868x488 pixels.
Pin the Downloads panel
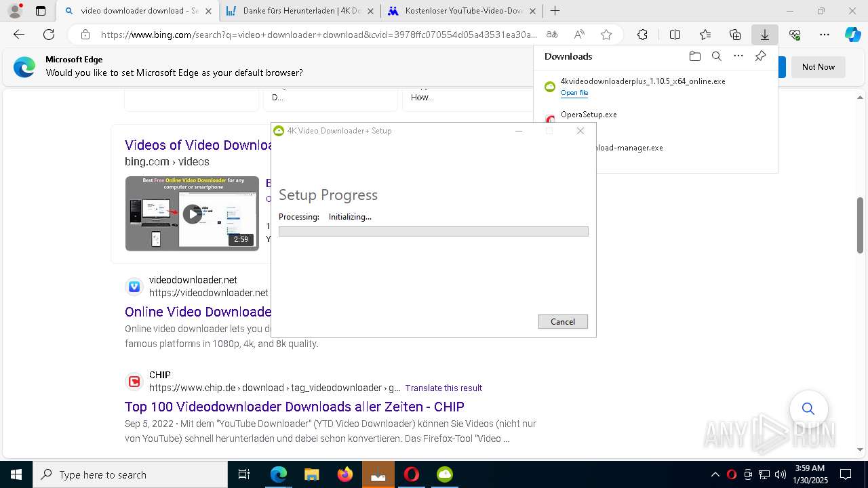(x=760, y=56)
